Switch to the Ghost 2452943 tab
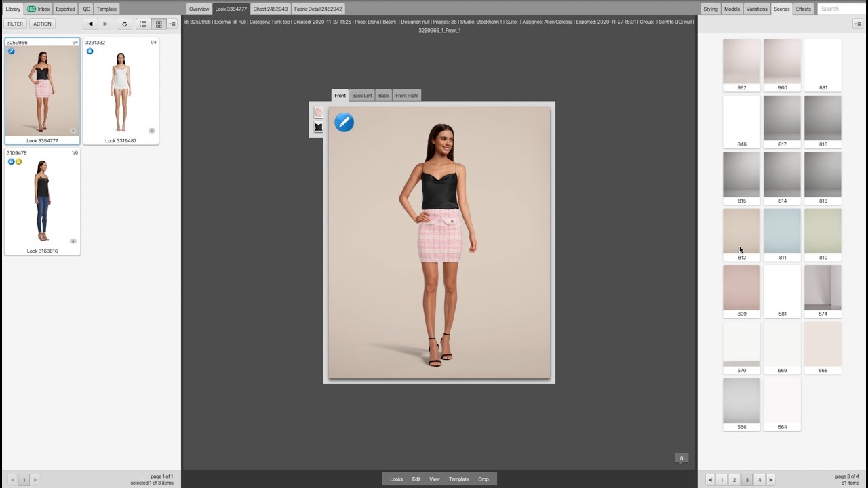 271,9
